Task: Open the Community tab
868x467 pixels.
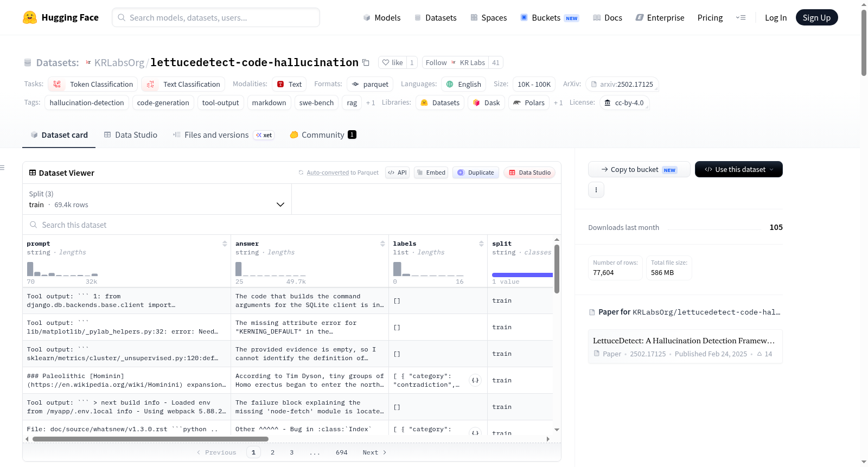Action: point(323,135)
